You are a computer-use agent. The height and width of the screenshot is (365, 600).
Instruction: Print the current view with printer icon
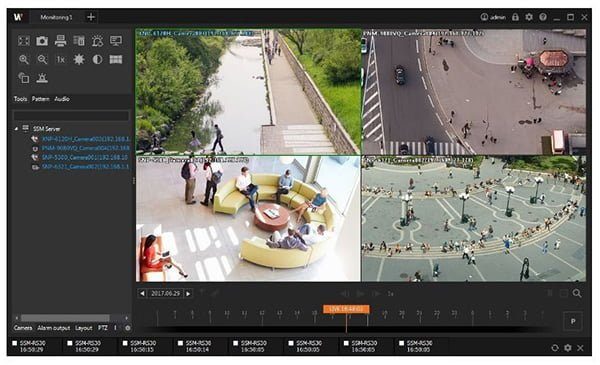click(x=60, y=41)
